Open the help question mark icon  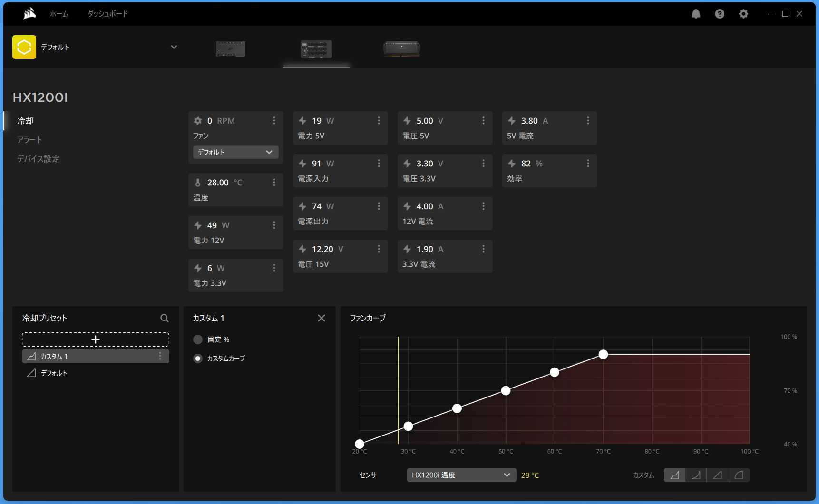click(720, 14)
